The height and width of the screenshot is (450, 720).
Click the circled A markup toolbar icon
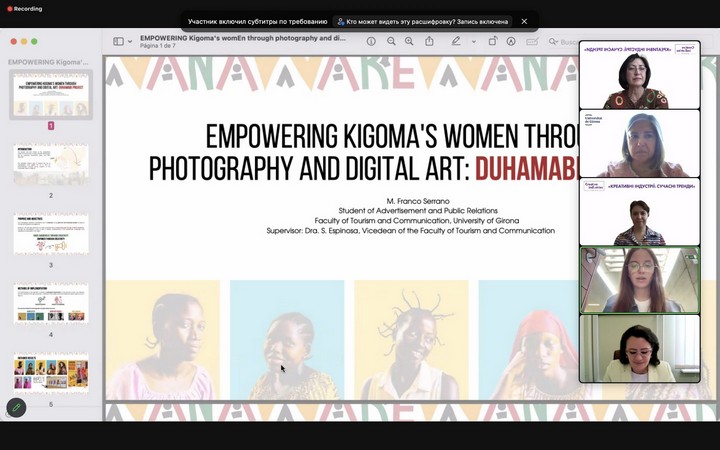[511, 41]
